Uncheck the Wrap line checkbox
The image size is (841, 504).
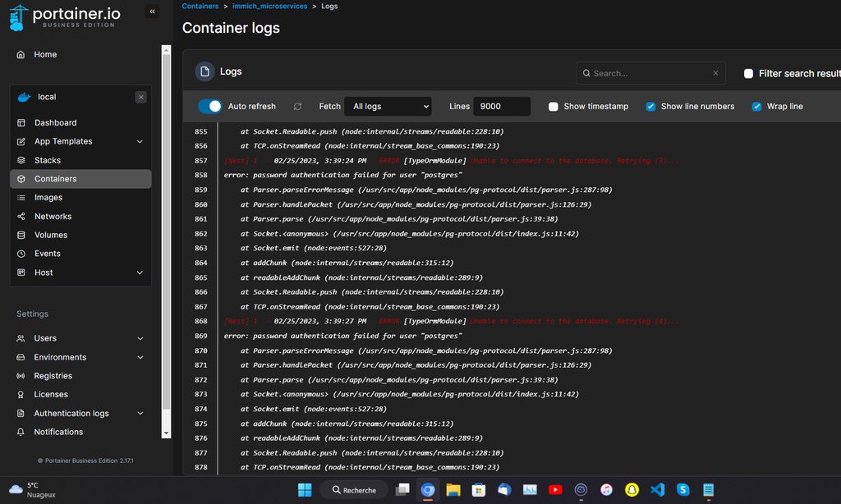click(x=756, y=107)
